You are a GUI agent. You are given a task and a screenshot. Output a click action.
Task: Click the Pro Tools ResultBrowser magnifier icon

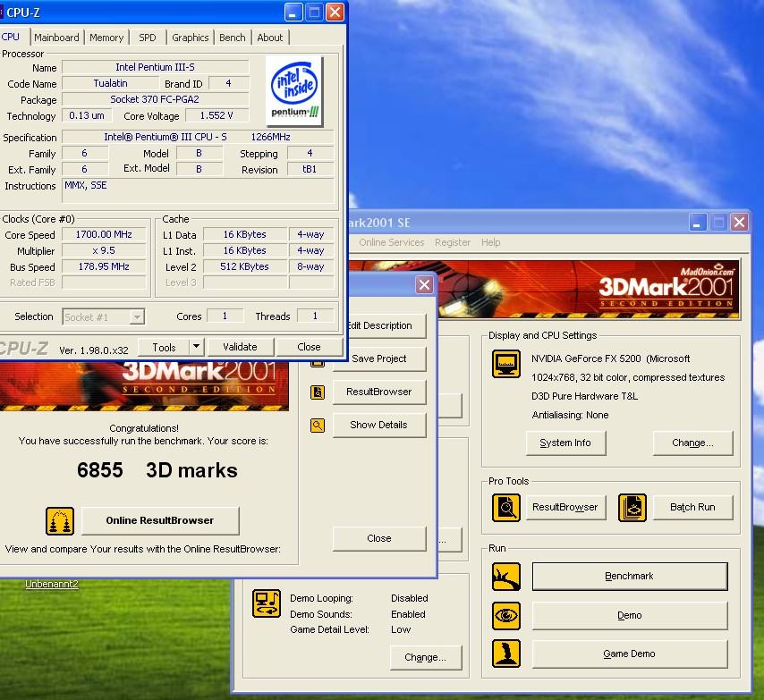point(505,507)
